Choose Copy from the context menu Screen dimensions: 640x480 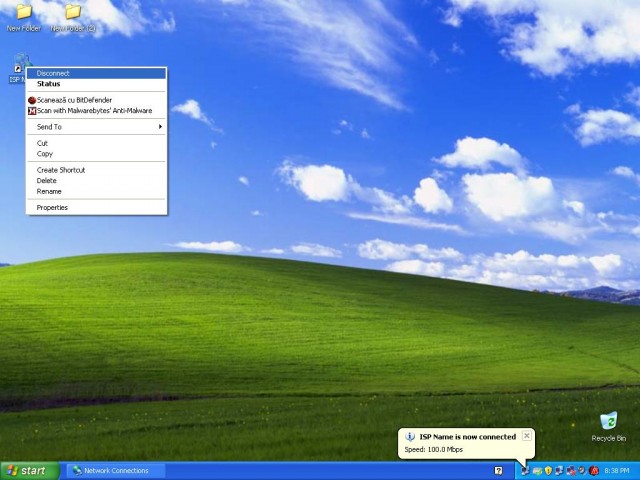96,154
